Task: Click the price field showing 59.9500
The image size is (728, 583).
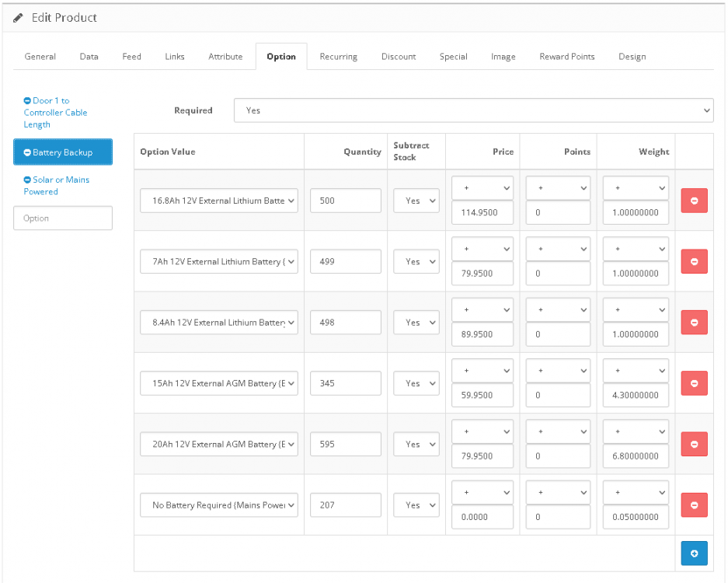Action: coord(482,396)
